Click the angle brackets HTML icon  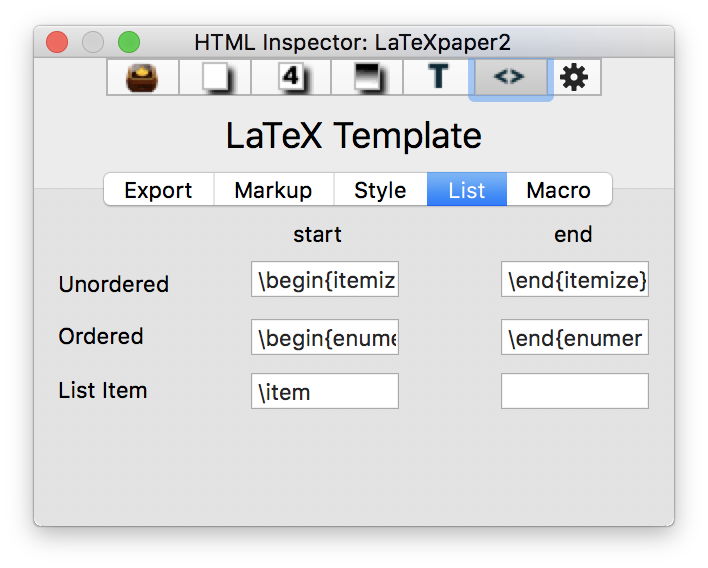click(510, 78)
